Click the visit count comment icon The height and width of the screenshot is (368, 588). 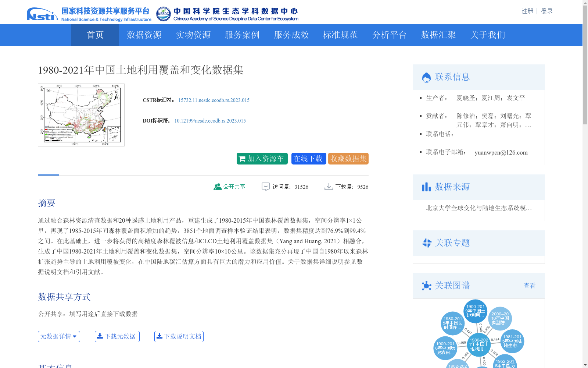(x=266, y=187)
